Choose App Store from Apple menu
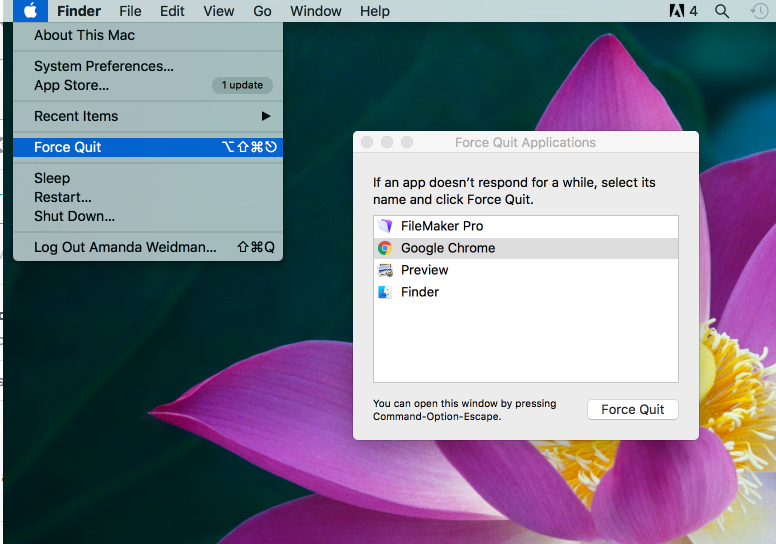776x544 pixels. pos(148,85)
